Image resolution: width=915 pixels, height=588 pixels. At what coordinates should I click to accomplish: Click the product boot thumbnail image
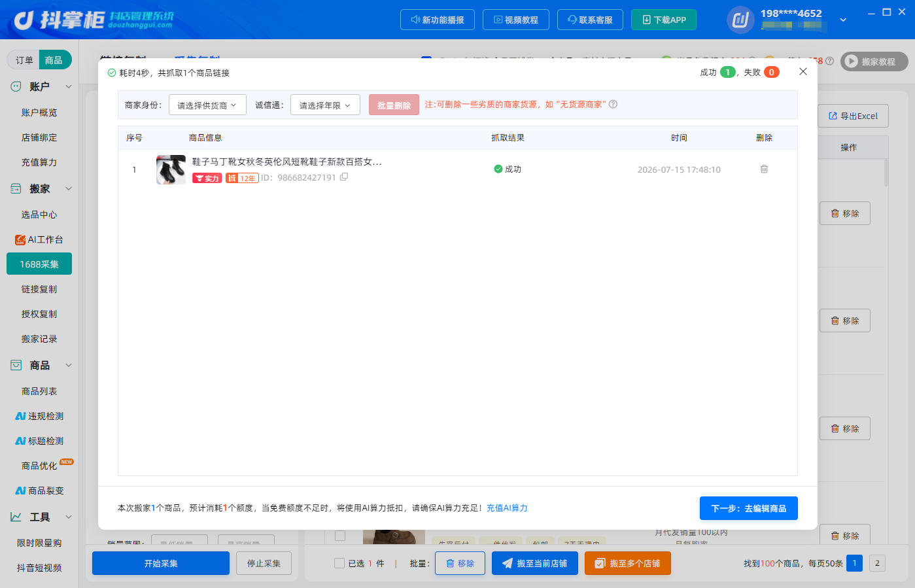pos(171,169)
